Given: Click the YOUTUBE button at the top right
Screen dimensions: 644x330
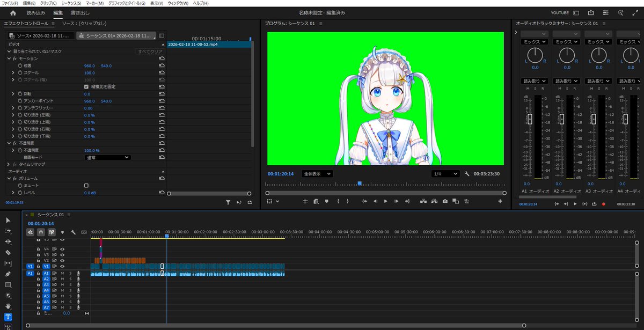Looking at the screenshot, I should tap(559, 12).
